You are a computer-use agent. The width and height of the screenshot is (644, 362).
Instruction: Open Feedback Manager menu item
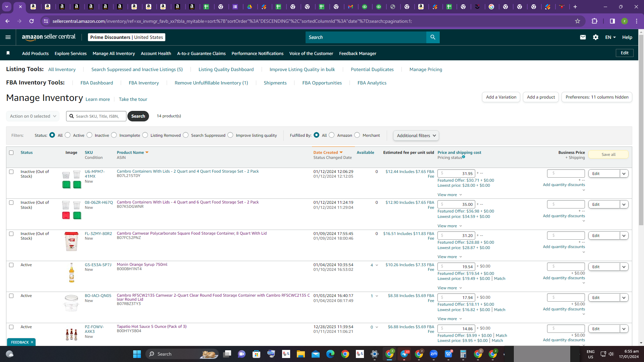358,53
